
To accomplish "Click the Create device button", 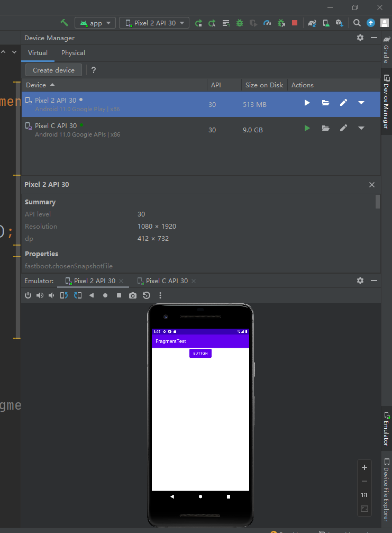I will point(53,70).
